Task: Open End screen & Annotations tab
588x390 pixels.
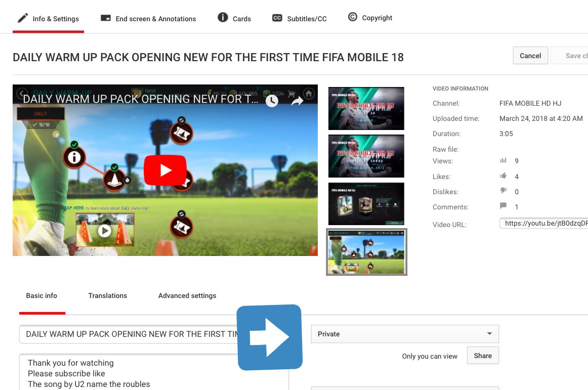Action: (x=148, y=18)
